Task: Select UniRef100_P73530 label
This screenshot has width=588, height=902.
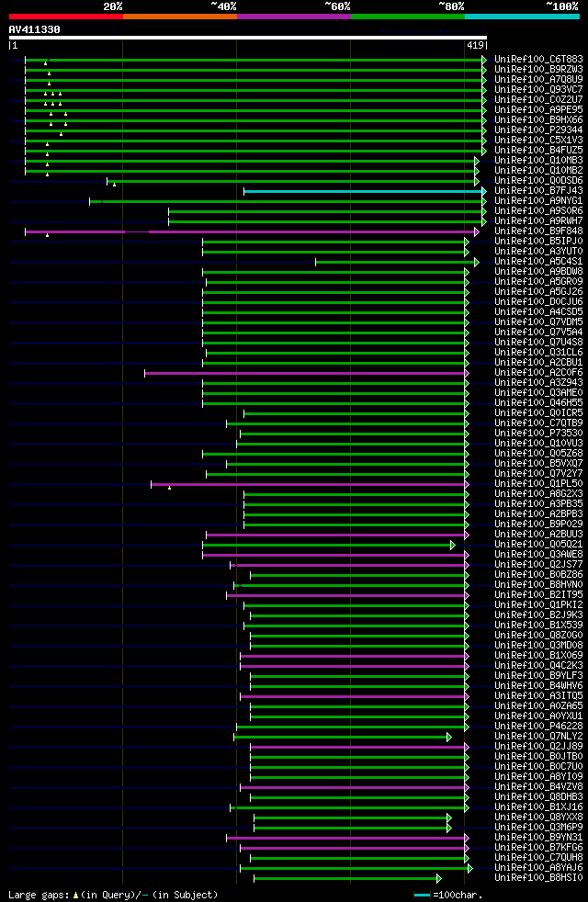Action: [538, 434]
